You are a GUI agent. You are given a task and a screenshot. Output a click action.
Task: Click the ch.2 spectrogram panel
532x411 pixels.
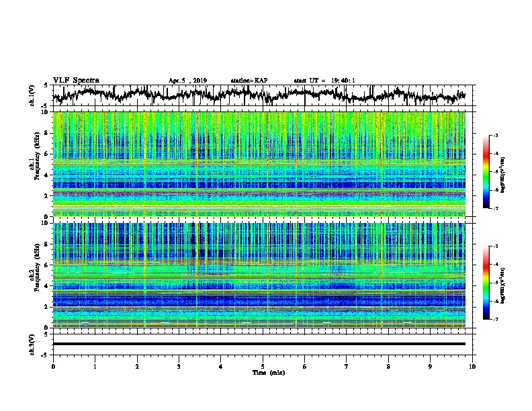point(259,275)
